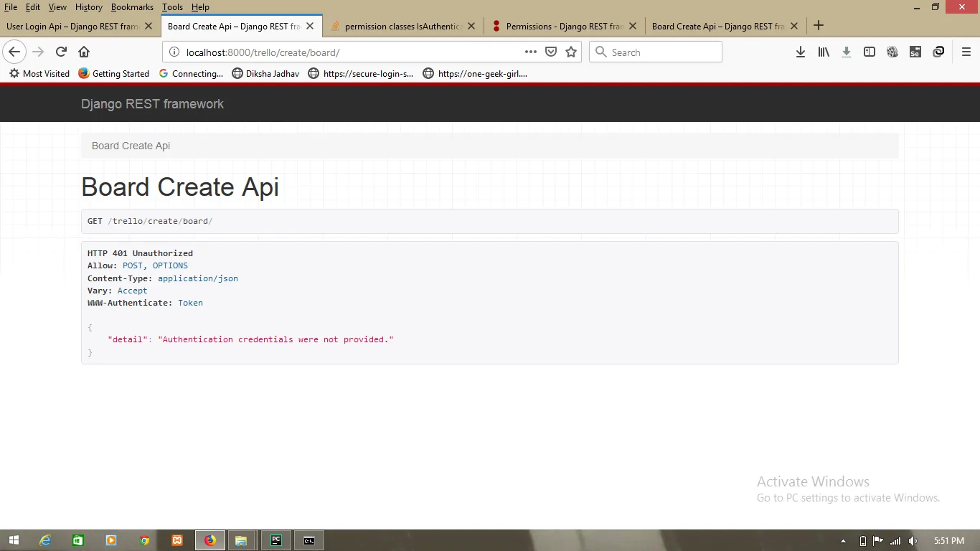Image resolution: width=980 pixels, height=551 pixels.
Task: Switch to PyCharm in taskbar
Action: point(275,540)
